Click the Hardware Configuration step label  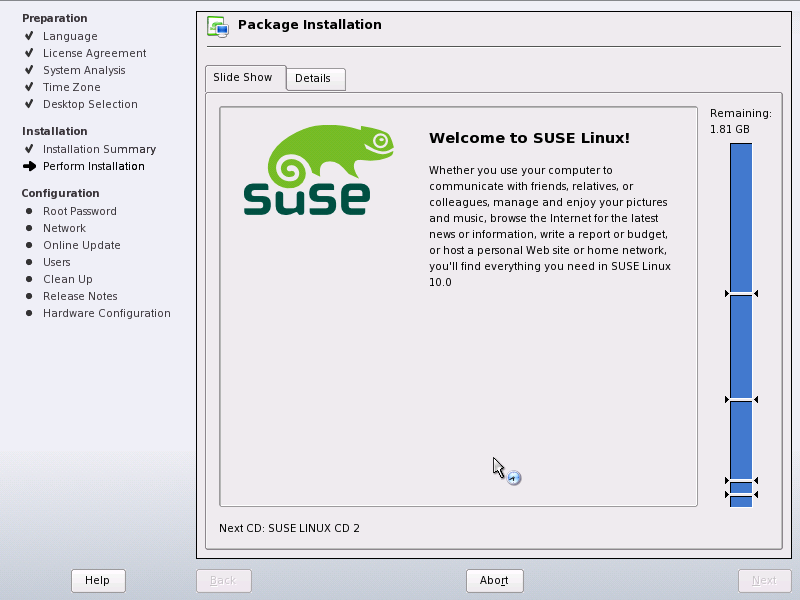click(x=107, y=313)
